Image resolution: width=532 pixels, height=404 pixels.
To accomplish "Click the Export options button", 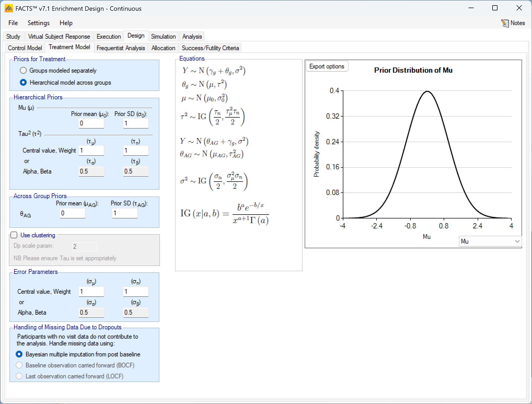I will pyautogui.click(x=327, y=66).
